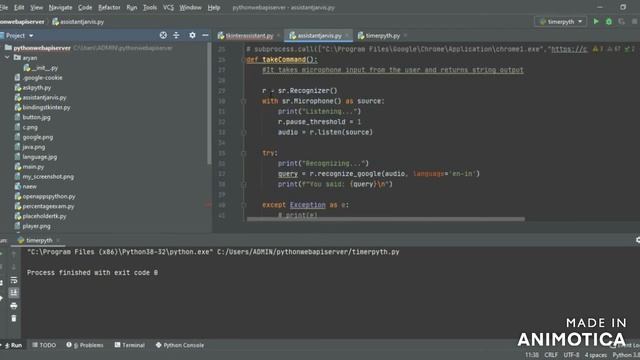Select .google-cookie file in the tree
This screenshot has width=640, height=360.
point(42,78)
